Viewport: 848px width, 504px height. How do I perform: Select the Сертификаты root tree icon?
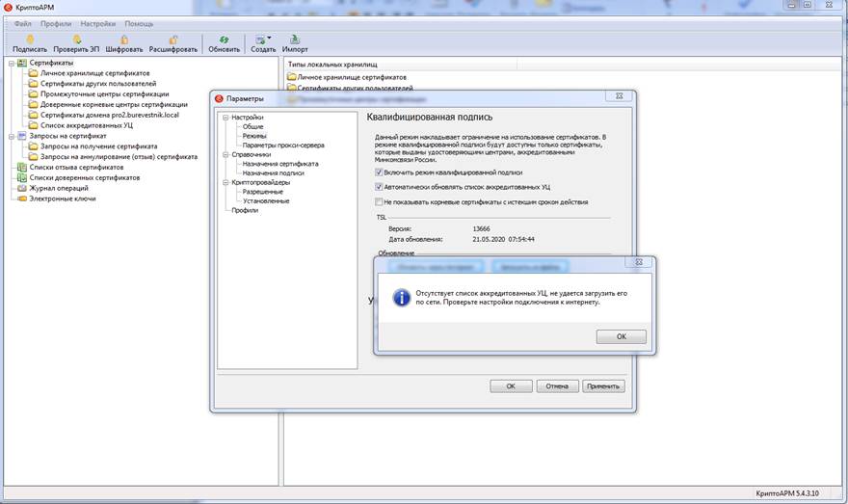[x=22, y=63]
